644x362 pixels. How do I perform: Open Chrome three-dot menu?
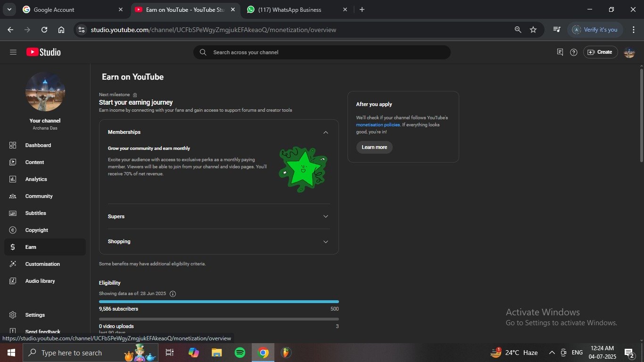[x=633, y=30]
